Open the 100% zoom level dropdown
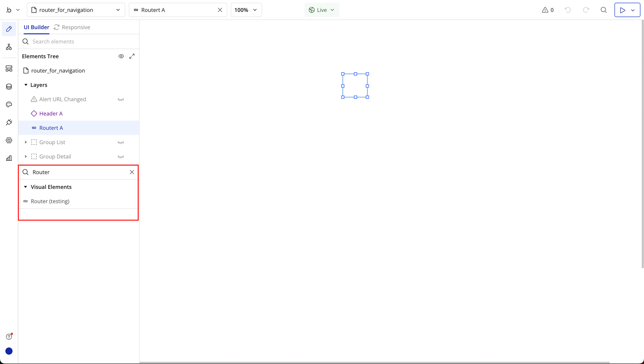Image resolution: width=644 pixels, height=364 pixels. (x=246, y=10)
